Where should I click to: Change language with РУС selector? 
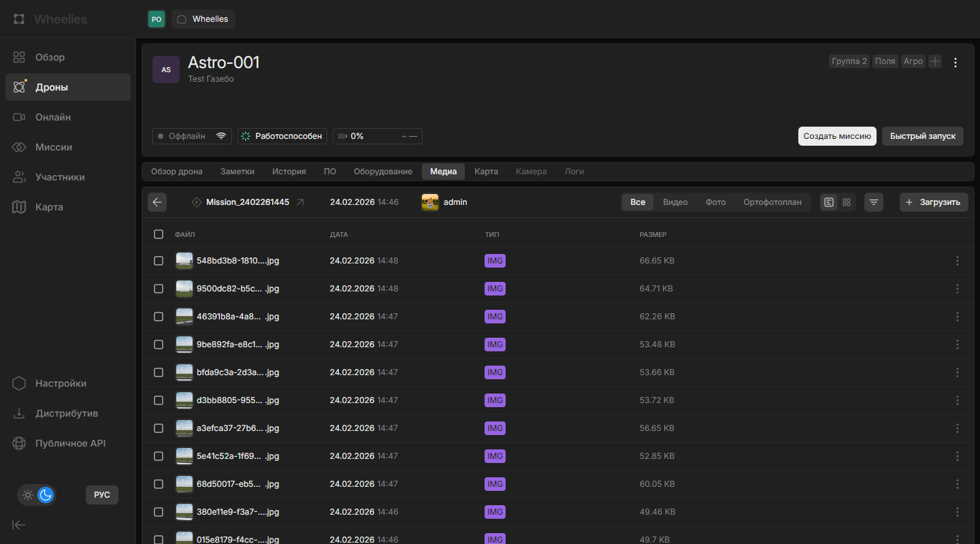tap(102, 495)
